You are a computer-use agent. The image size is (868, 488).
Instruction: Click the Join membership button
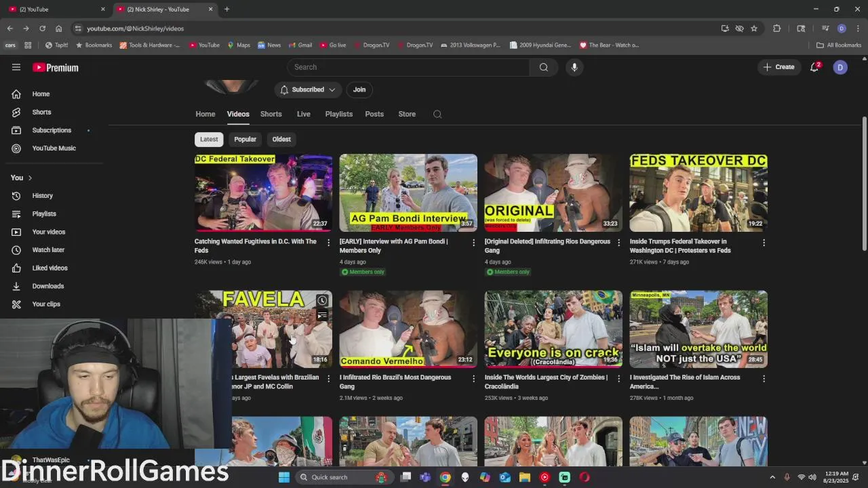point(359,89)
